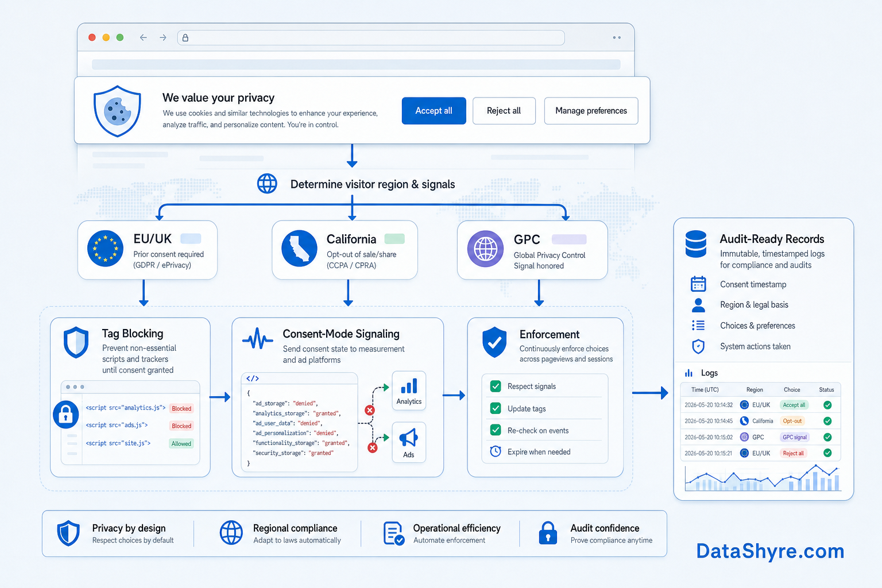Click the Audit confidence padlock icon

click(x=548, y=533)
